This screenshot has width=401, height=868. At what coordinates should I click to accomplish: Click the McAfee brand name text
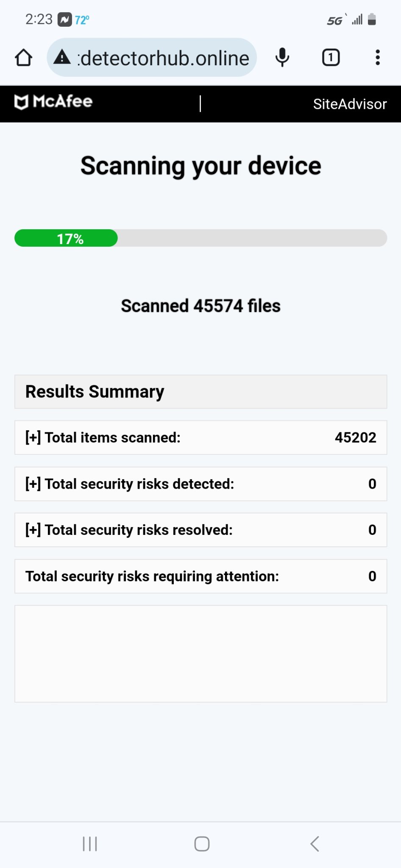(63, 102)
